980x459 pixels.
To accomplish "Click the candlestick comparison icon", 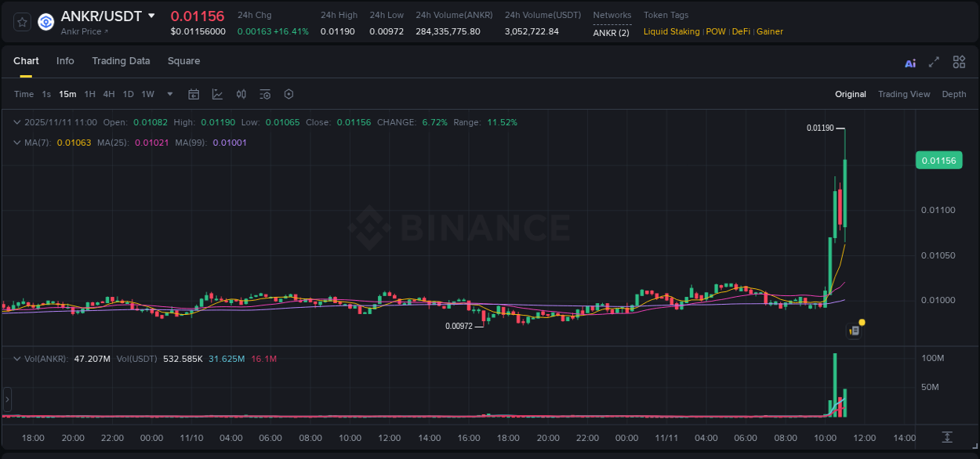I will pos(241,94).
